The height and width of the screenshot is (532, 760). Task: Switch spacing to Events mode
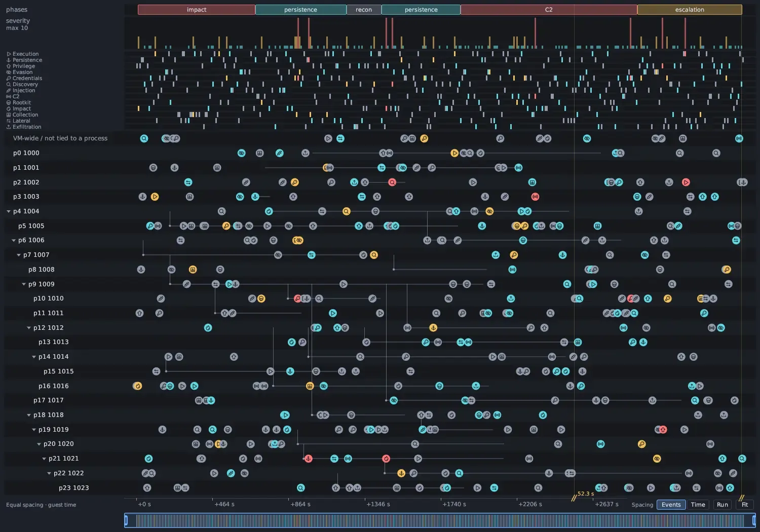click(x=671, y=505)
